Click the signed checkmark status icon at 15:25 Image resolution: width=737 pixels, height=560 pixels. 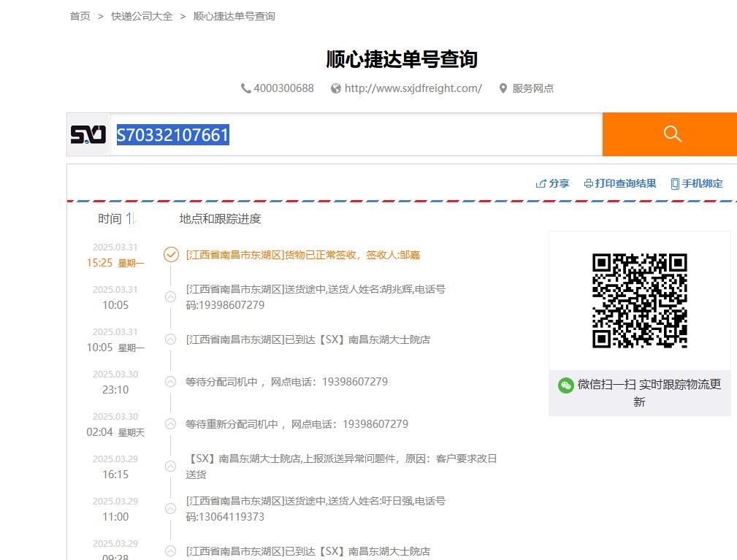point(171,255)
